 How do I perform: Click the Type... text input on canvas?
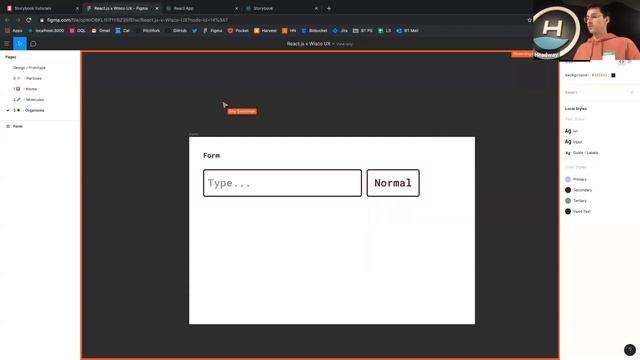(x=282, y=183)
